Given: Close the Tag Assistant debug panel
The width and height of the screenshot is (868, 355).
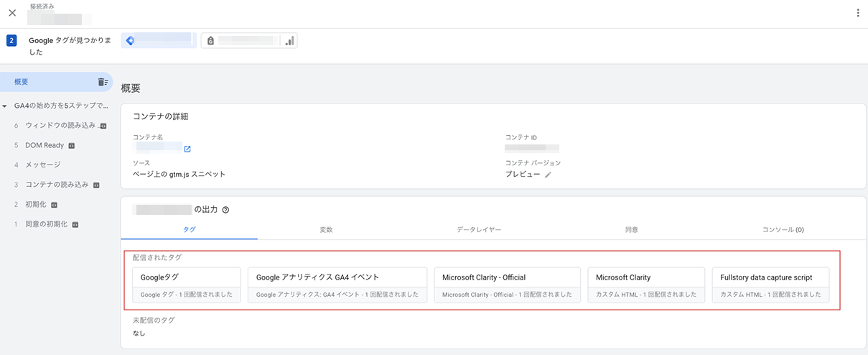Looking at the screenshot, I should [x=12, y=13].
